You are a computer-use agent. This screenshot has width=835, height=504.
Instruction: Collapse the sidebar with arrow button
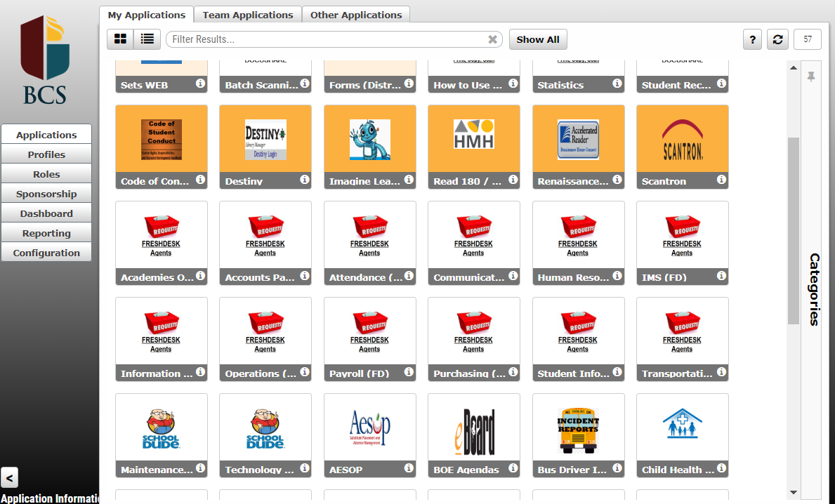click(x=10, y=478)
